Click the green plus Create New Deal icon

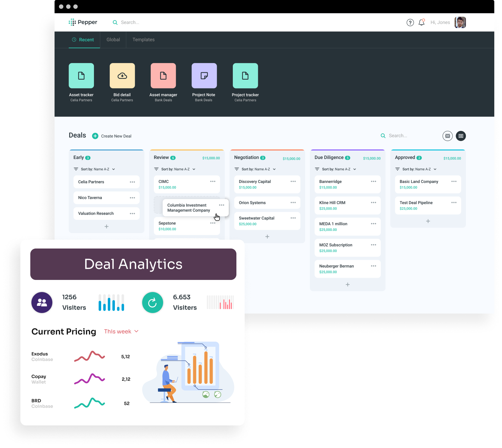click(x=95, y=136)
